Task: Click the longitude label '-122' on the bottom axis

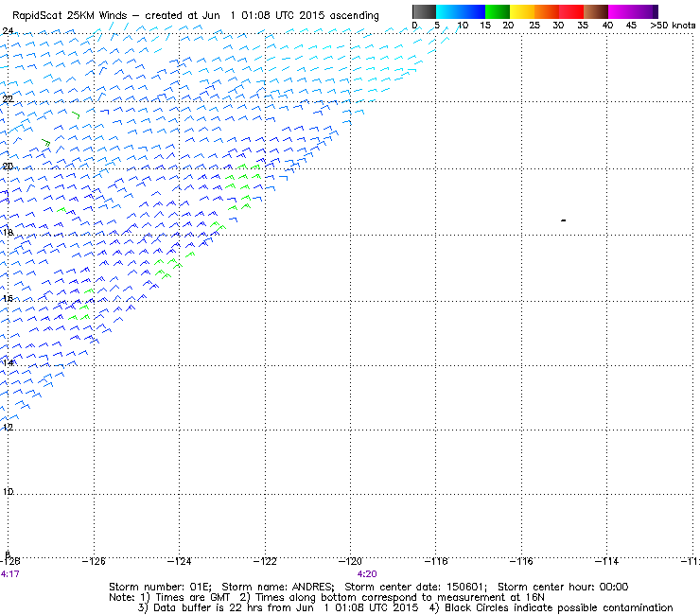Action: (265, 561)
